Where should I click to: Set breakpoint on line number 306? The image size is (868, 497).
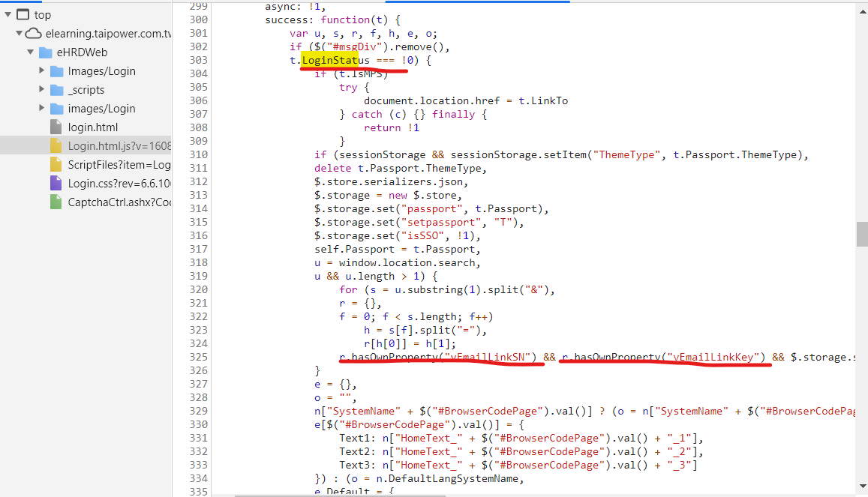pyautogui.click(x=198, y=100)
